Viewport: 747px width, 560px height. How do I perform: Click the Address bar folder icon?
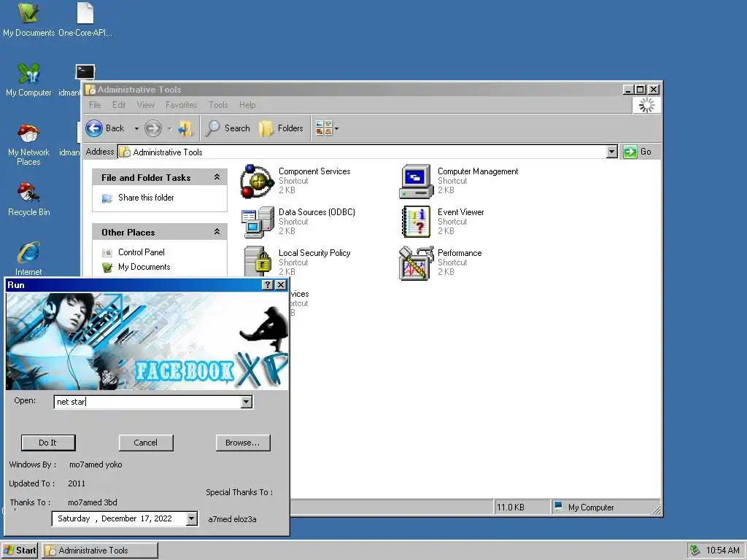pyautogui.click(x=125, y=152)
